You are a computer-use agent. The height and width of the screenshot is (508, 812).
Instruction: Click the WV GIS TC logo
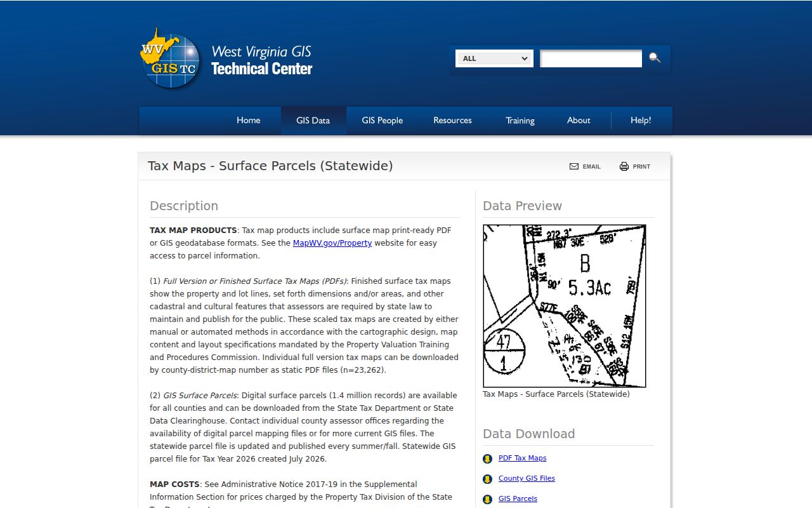point(171,58)
